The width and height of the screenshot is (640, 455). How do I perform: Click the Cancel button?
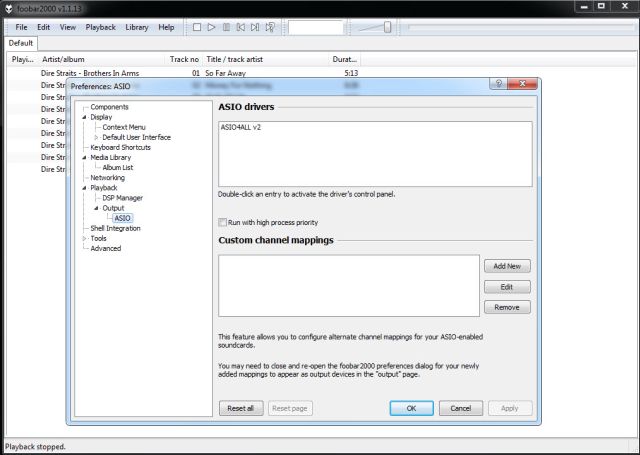tap(461, 408)
